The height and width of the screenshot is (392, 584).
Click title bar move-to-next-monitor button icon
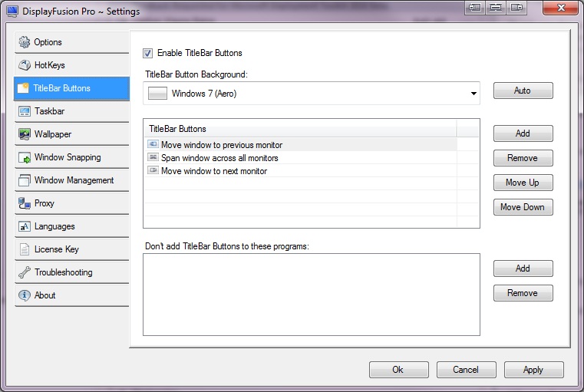(517, 8)
